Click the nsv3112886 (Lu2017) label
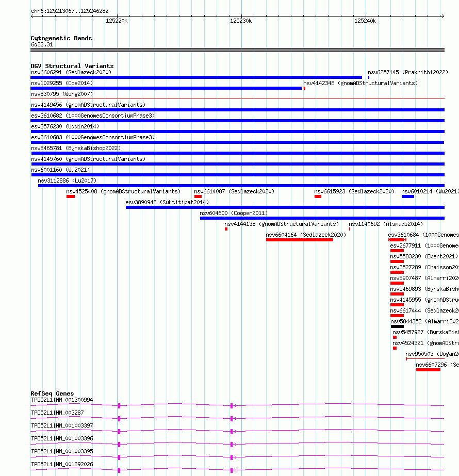Viewport: 459px width, 476px height. pyautogui.click(x=67, y=180)
